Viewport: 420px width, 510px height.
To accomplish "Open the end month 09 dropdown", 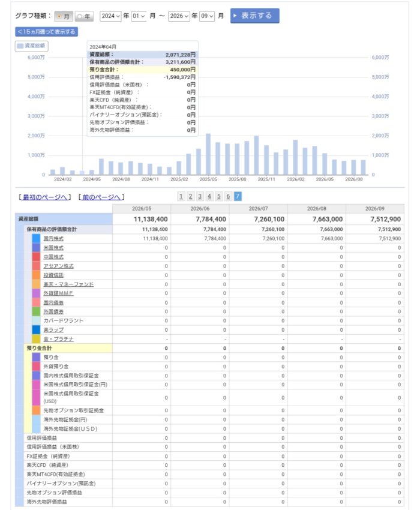I will [207, 16].
